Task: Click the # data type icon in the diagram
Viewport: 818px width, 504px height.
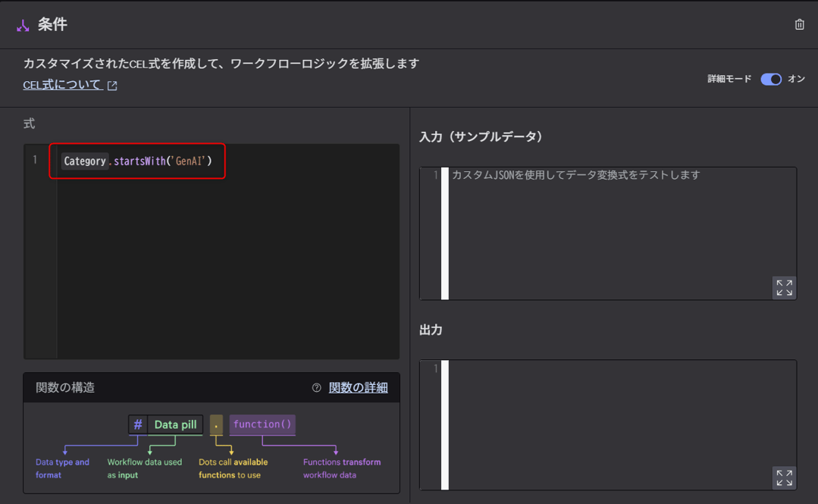Action: pyautogui.click(x=137, y=424)
